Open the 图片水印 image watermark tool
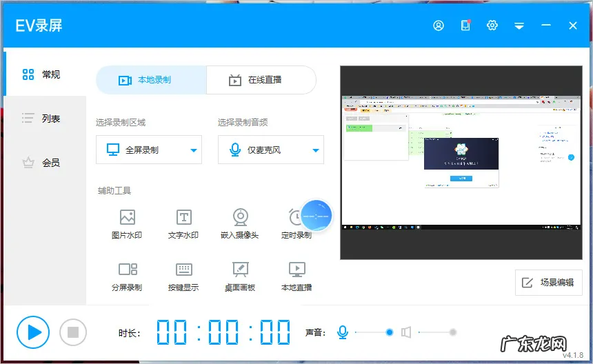The height and width of the screenshot is (364, 593). [x=127, y=224]
